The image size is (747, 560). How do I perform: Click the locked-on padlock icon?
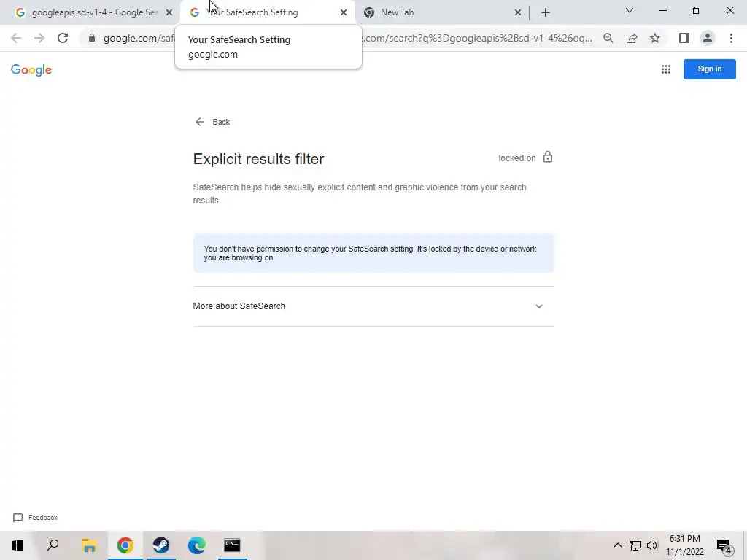[548, 157]
